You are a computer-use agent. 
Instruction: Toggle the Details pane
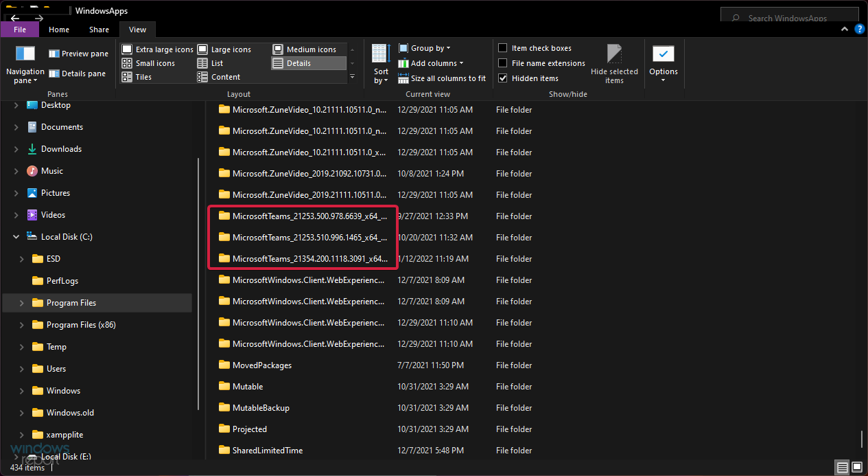(x=77, y=73)
